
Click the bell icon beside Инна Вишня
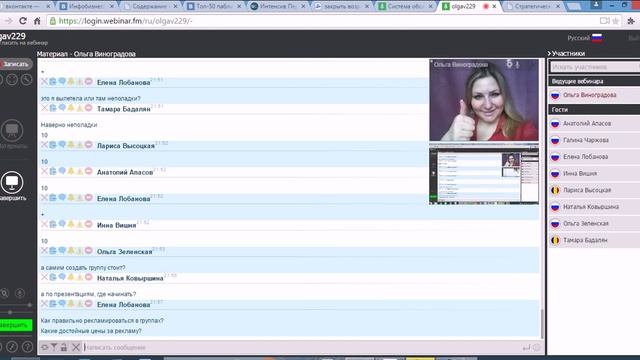pyautogui.click(x=71, y=224)
